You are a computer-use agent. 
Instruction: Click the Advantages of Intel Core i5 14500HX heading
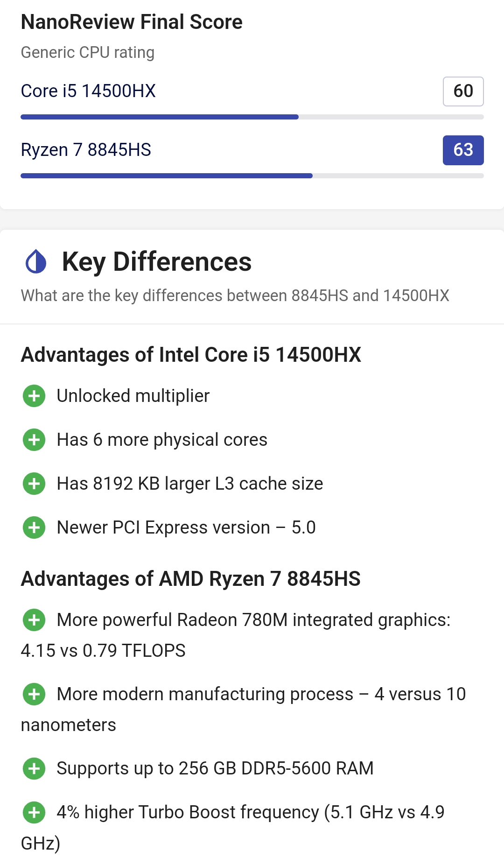pos(191,355)
